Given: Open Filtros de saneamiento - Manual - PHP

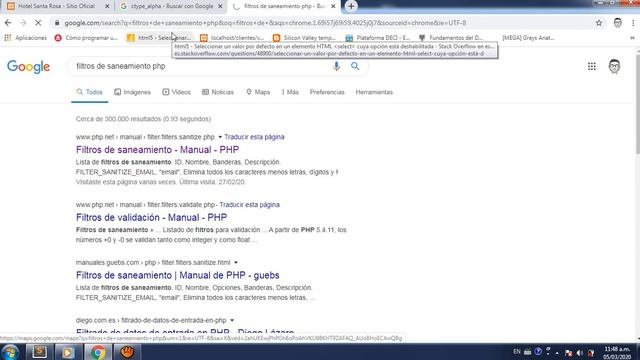Looking at the screenshot, I should pos(157,150).
